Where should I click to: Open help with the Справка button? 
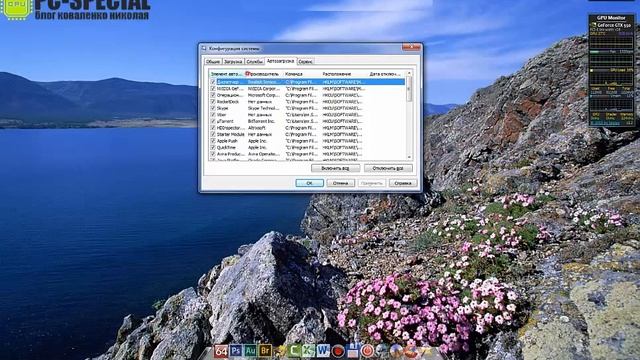click(403, 183)
